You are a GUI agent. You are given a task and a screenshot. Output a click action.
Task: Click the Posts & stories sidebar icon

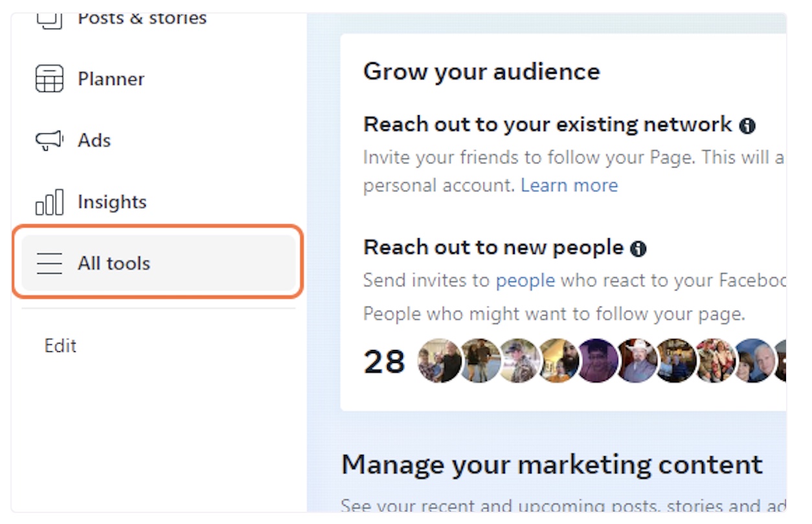pyautogui.click(x=49, y=18)
